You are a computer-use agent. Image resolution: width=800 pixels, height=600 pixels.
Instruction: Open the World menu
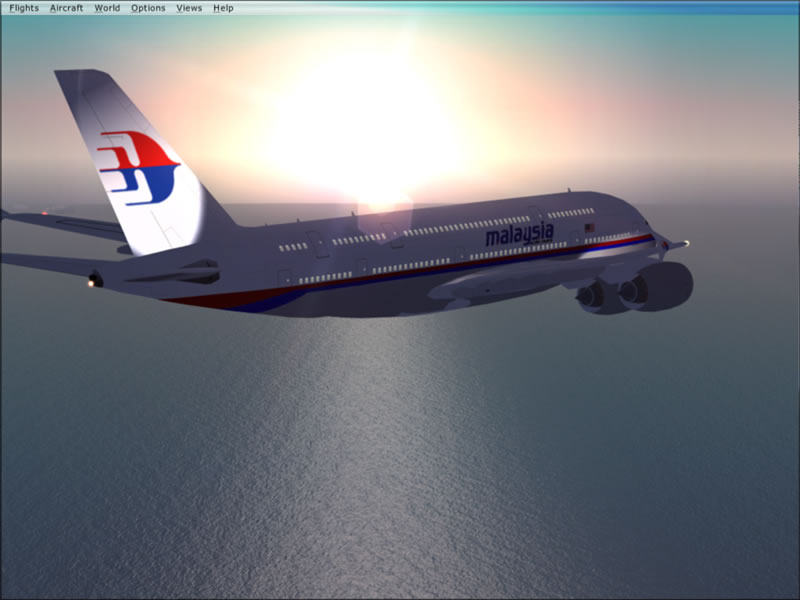(x=107, y=8)
